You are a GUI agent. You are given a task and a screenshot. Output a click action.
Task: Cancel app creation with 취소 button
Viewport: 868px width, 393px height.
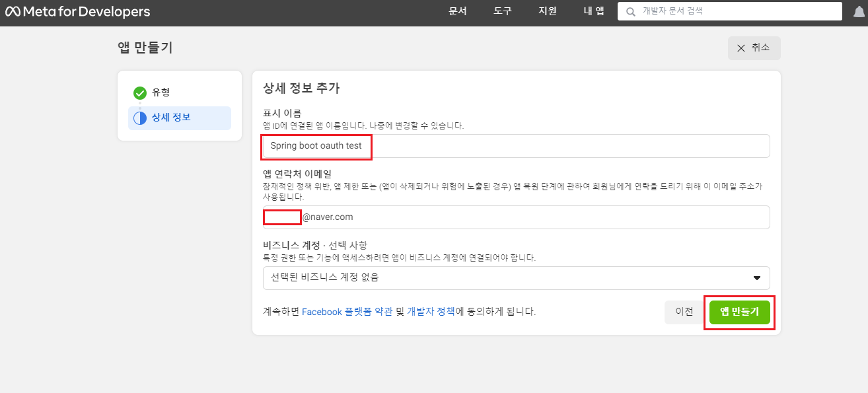coord(754,48)
